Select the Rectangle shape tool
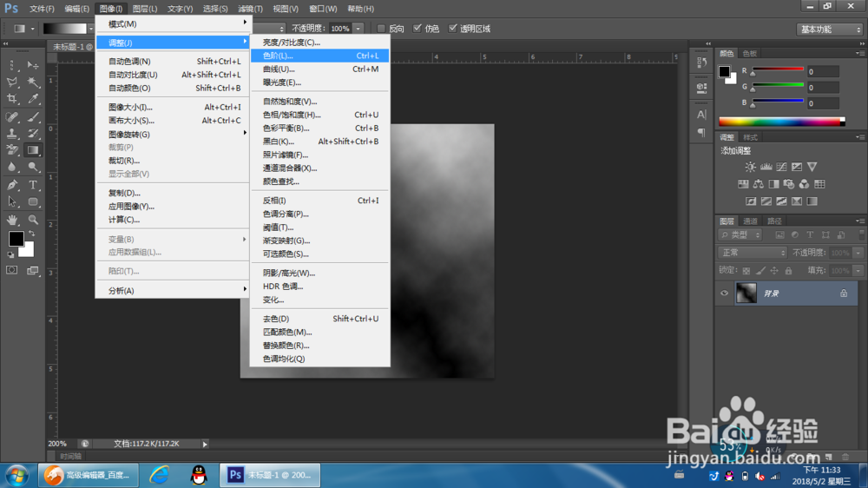Screen dimensions: 868x488 coord(33,202)
